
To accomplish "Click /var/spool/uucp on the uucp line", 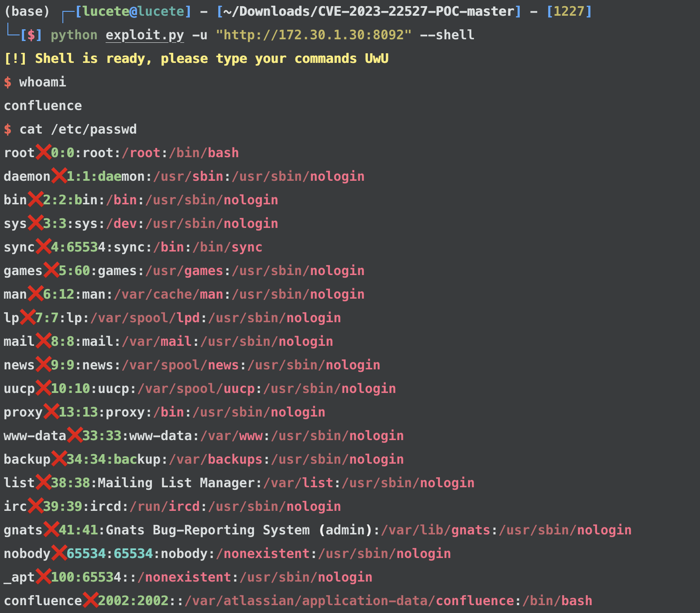I will (196, 389).
